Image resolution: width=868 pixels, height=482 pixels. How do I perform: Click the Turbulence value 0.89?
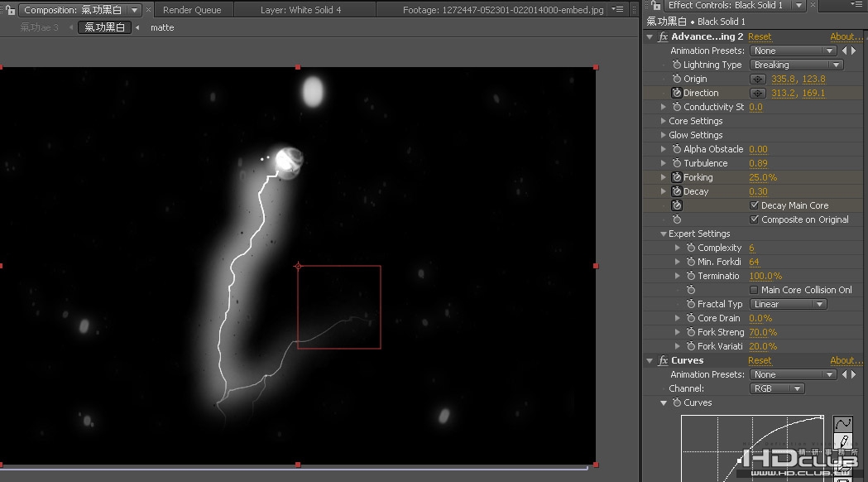(758, 163)
